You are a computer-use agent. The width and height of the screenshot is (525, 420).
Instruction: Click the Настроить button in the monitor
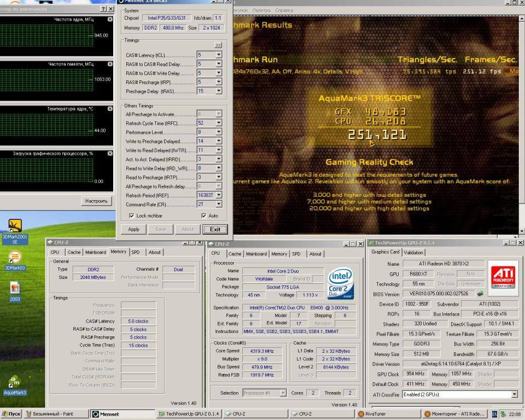point(96,201)
